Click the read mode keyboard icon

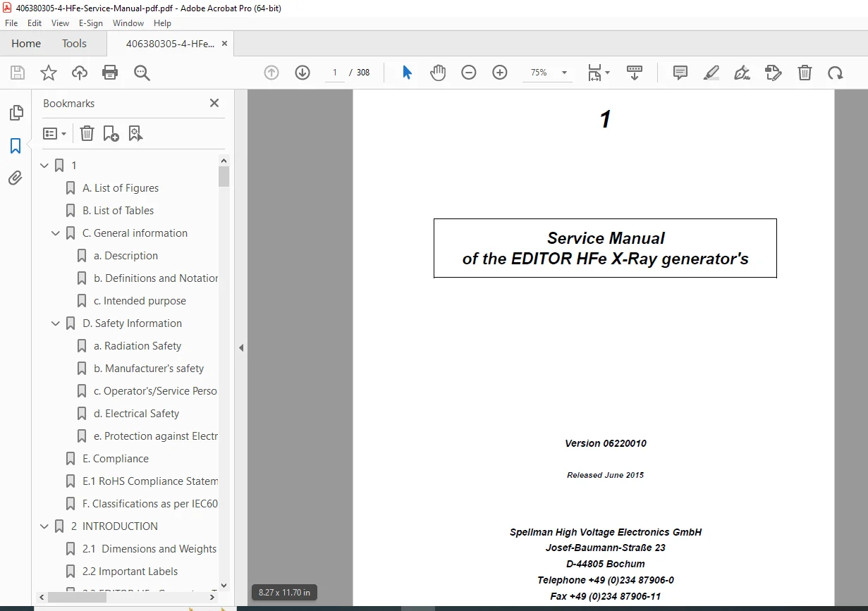635,73
